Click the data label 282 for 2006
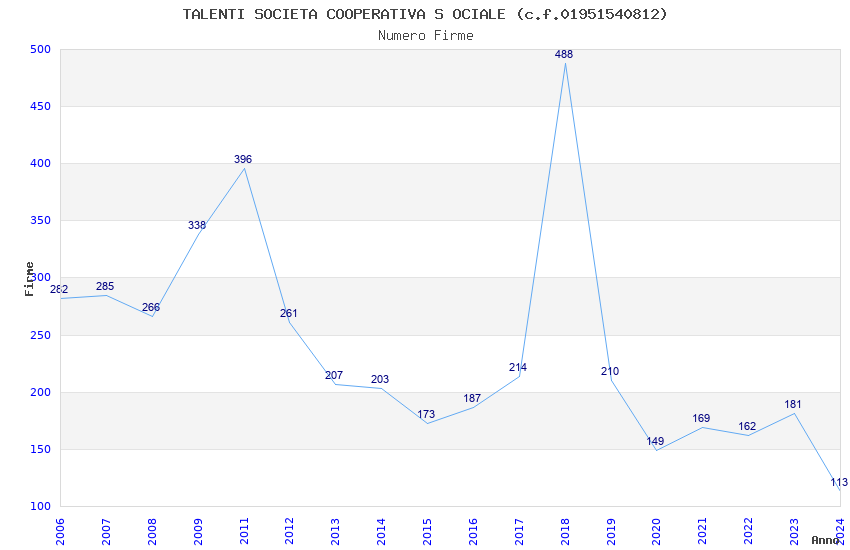This screenshot has width=850, height=550. pos(59,290)
